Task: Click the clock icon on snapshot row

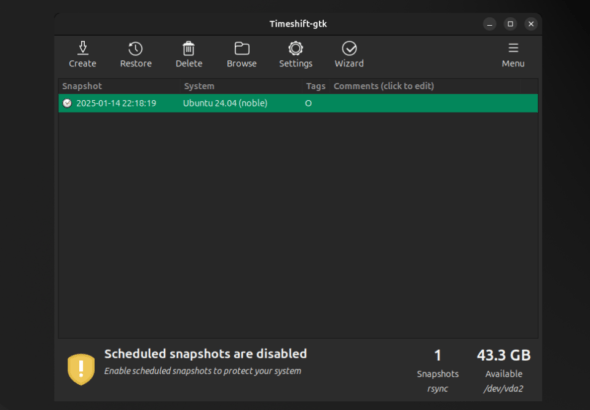Action: point(67,103)
